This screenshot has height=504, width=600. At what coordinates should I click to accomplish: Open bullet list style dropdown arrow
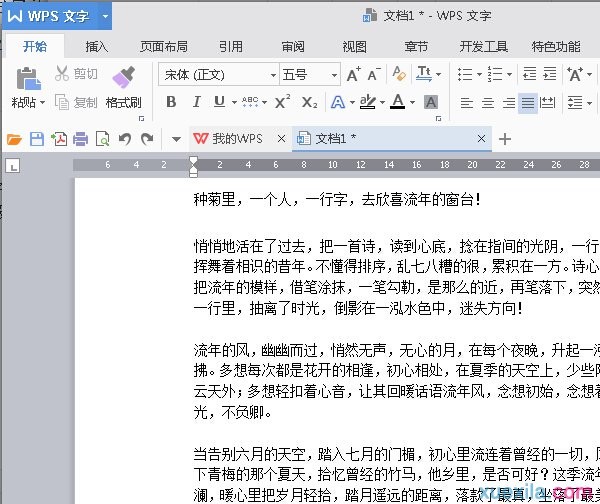coord(479,74)
